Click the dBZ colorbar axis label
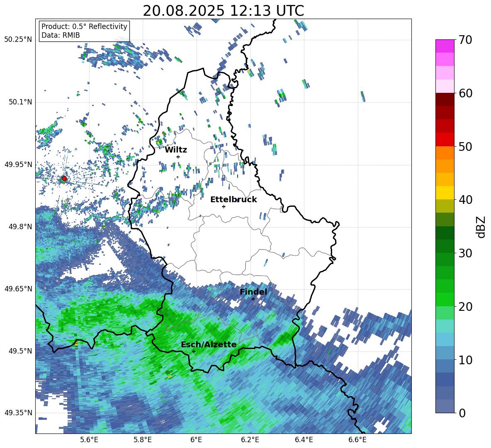 point(481,227)
